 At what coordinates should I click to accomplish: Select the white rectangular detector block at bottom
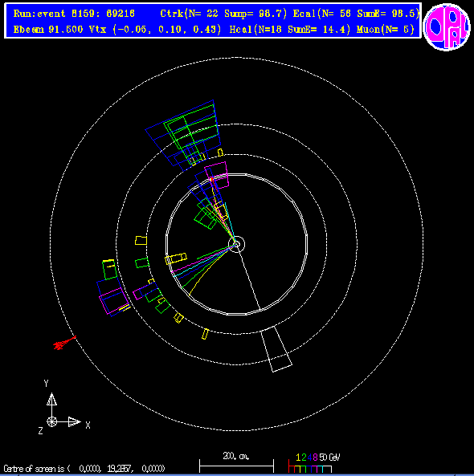276,349
